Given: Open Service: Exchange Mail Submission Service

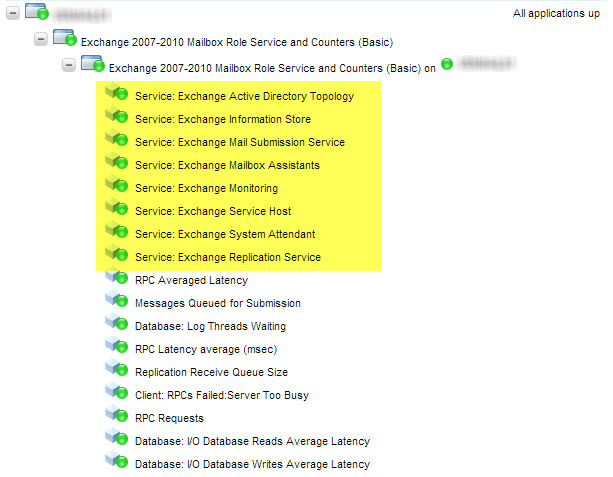Looking at the screenshot, I should coord(240,142).
